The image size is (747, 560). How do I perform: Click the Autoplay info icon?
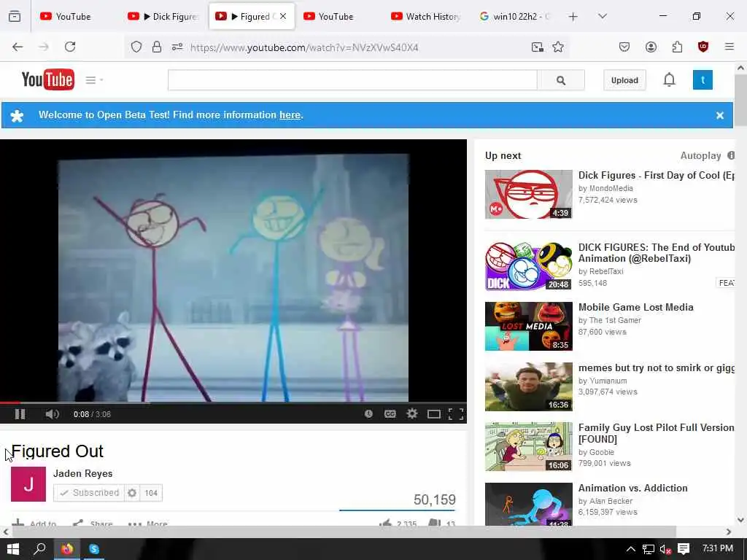[731, 155]
